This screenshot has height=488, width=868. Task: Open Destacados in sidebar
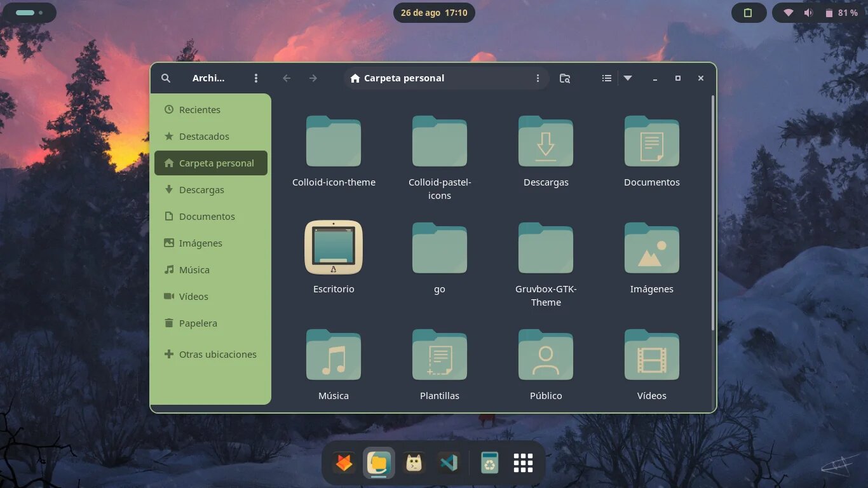click(211, 137)
